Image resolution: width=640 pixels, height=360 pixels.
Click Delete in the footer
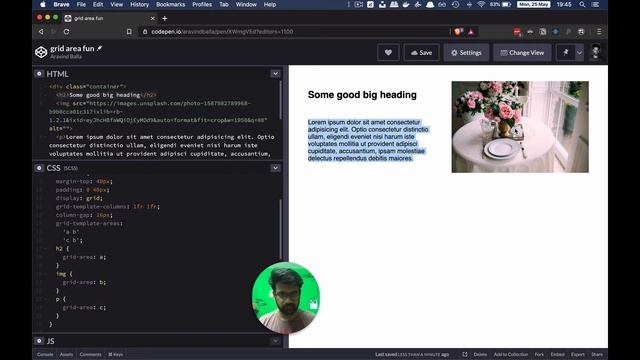tap(480, 354)
